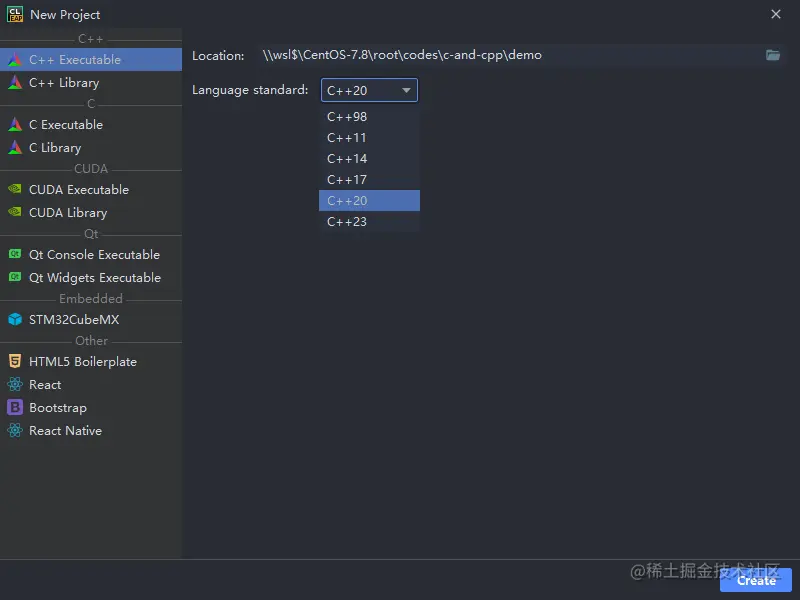Select React Native project template

click(91, 431)
